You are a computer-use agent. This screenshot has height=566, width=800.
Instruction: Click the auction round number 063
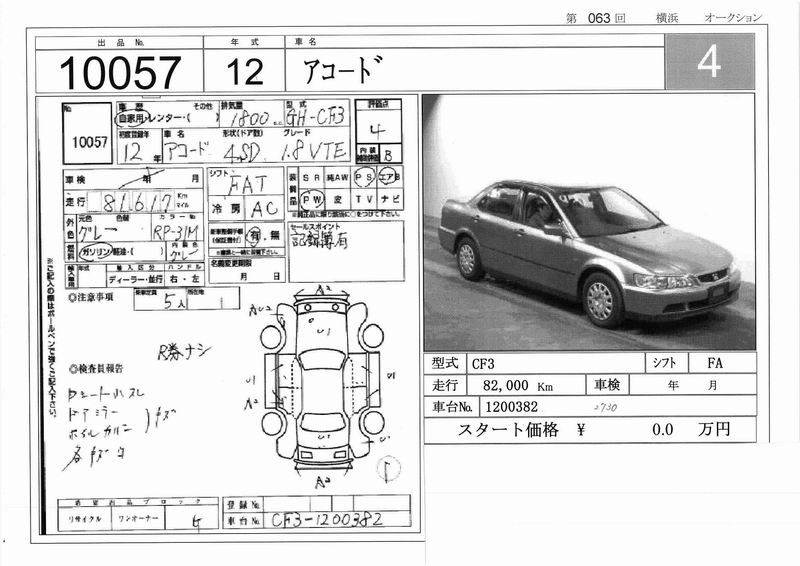(599, 18)
